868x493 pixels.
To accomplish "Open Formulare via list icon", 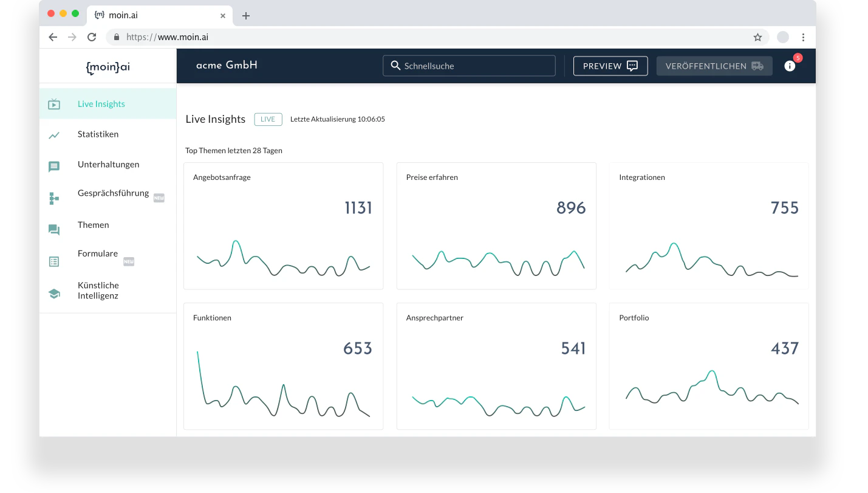I will pyautogui.click(x=54, y=261).
